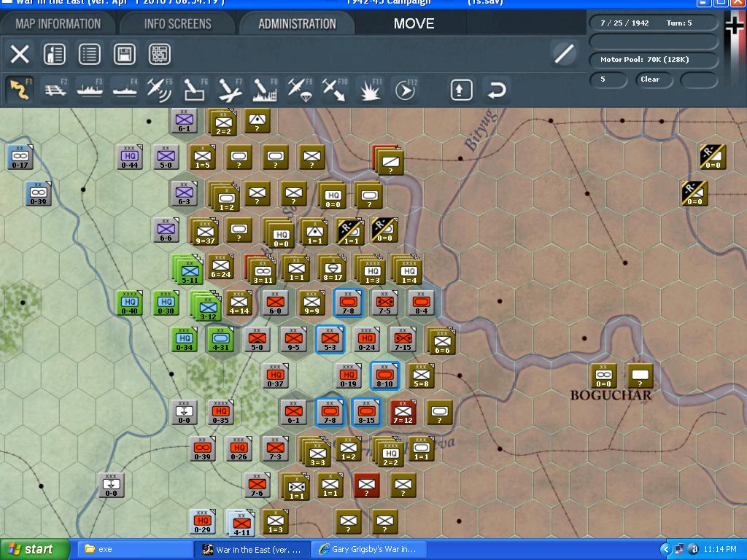Click the system tray expand arrow
747x560 pixels.
(665, 550)
